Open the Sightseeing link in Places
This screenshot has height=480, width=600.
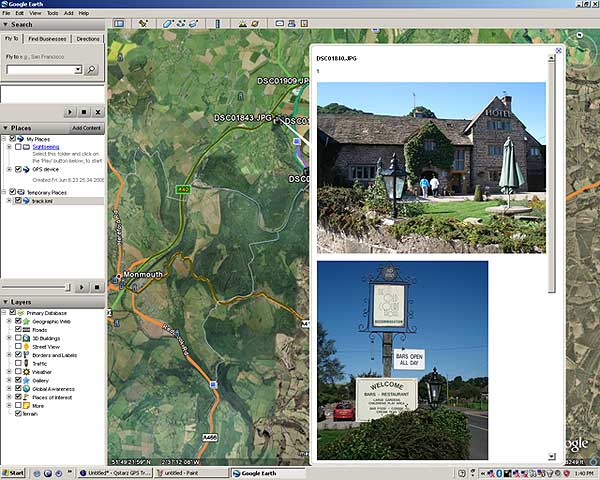(x=46, y=147)
